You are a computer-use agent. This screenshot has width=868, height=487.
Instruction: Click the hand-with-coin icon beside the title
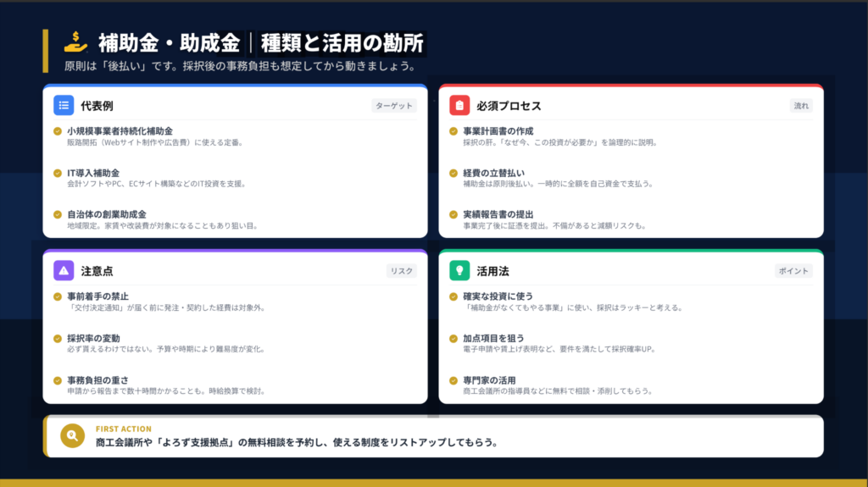tap(76, 42)
